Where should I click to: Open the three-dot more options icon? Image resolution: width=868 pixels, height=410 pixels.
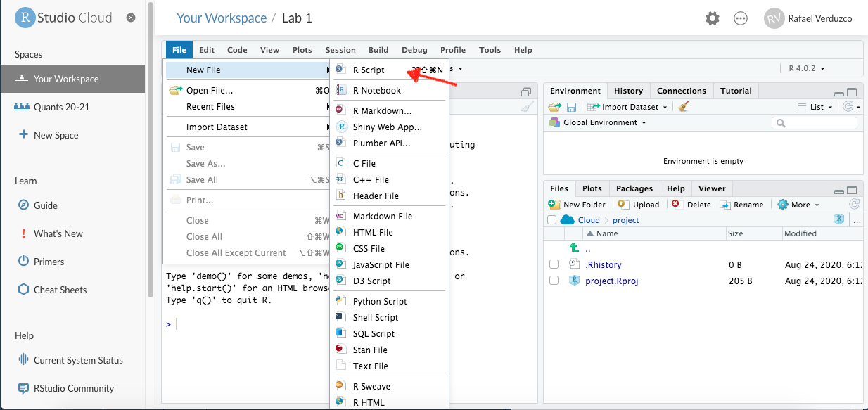(x=741, y=19)
